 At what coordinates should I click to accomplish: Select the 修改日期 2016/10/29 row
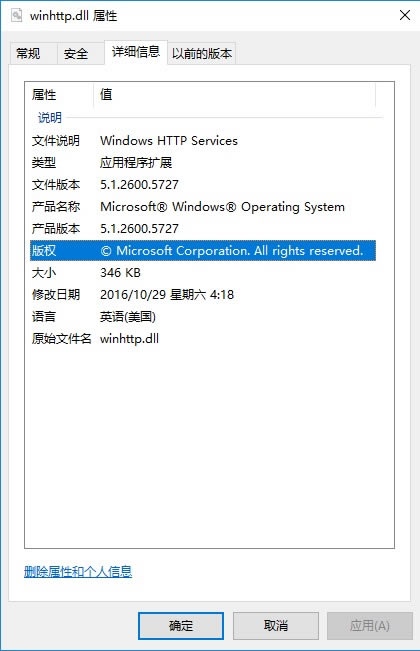203,295
